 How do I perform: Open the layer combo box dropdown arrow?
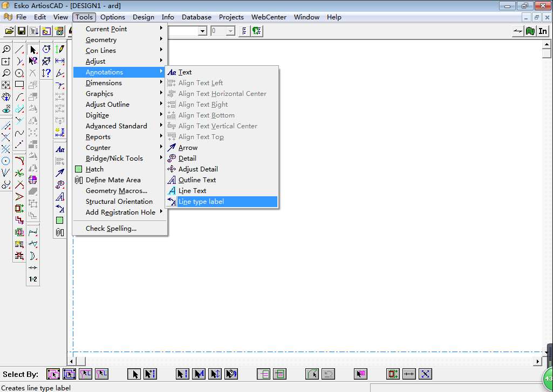[203, 31]
